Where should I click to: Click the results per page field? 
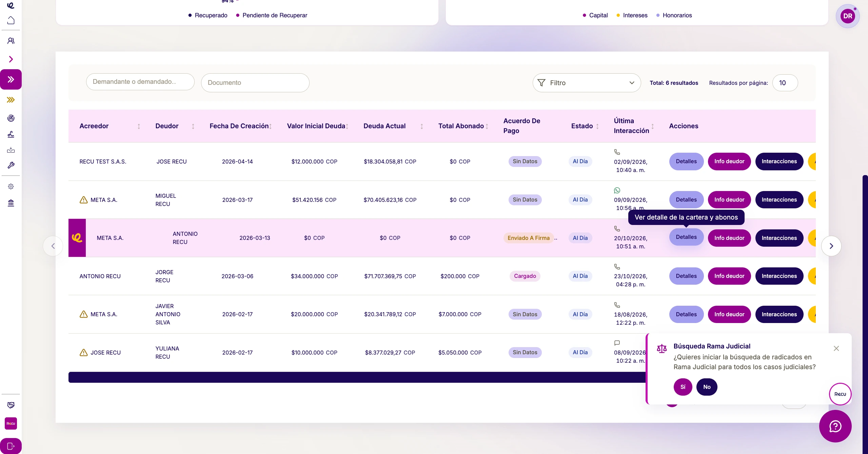[x=785, y=83]
